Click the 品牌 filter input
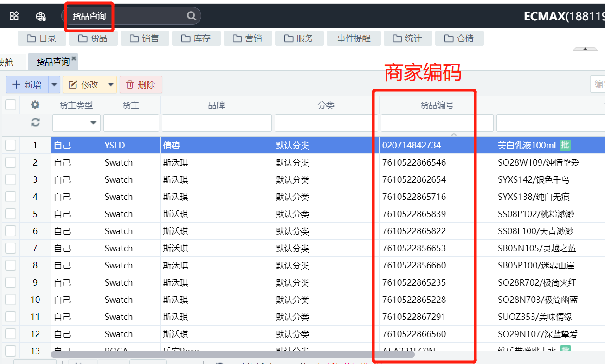 coord(217,123)
